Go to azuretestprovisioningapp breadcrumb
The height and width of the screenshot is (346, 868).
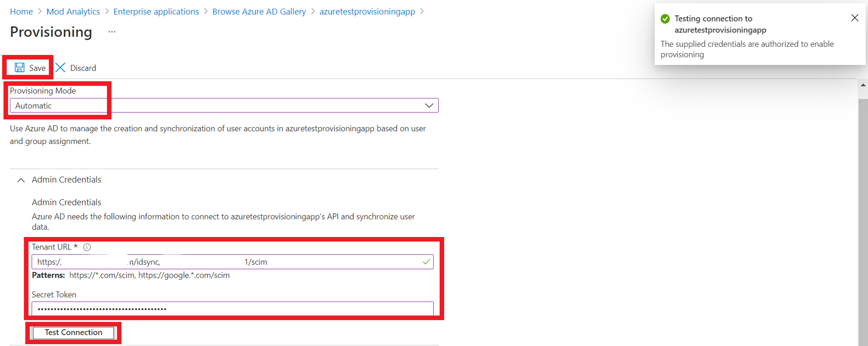367,11
